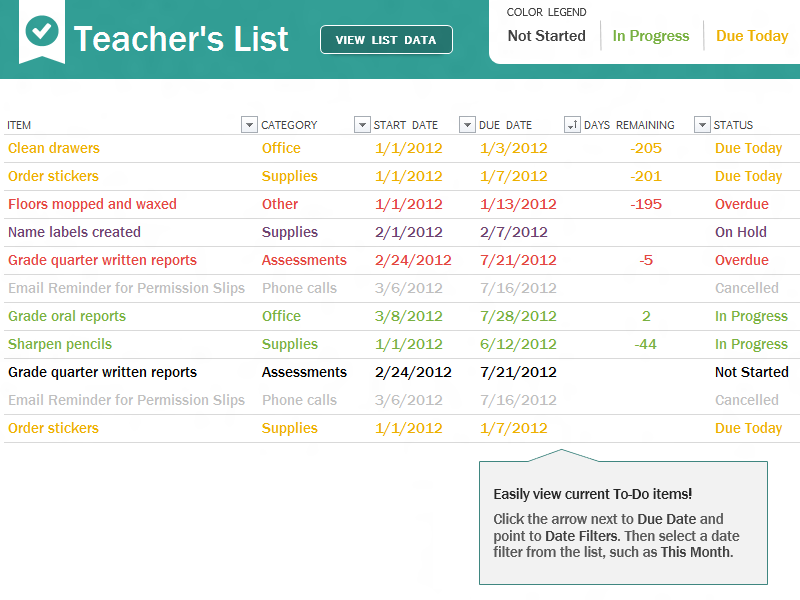Click the Clean drawers item cell
This screenshot has width=800, height=600.
[x=54, y=148]
